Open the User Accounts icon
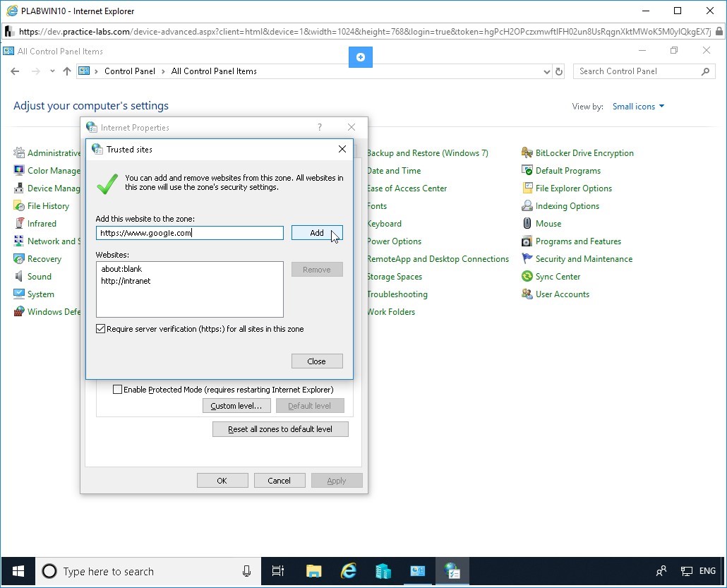727x588 pixels. coord(527,294)
